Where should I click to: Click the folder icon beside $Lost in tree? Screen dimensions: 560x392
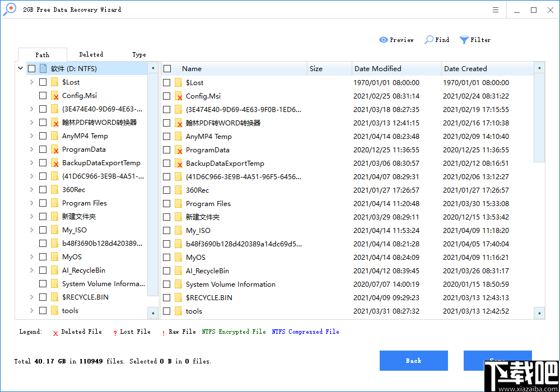point(55,82)
